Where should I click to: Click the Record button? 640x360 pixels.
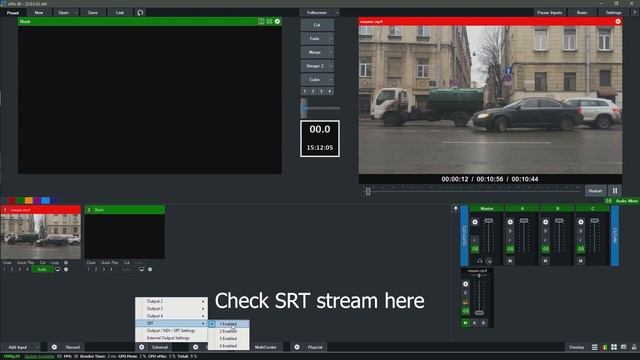tap(73, 347)
